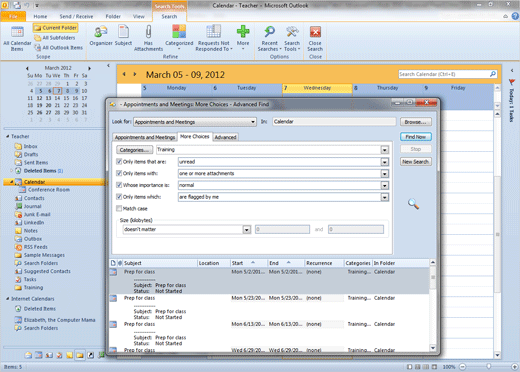The height and width of the screenshot is (372, 520).
Task: Click Close Search icon
Action: point(315,38)
